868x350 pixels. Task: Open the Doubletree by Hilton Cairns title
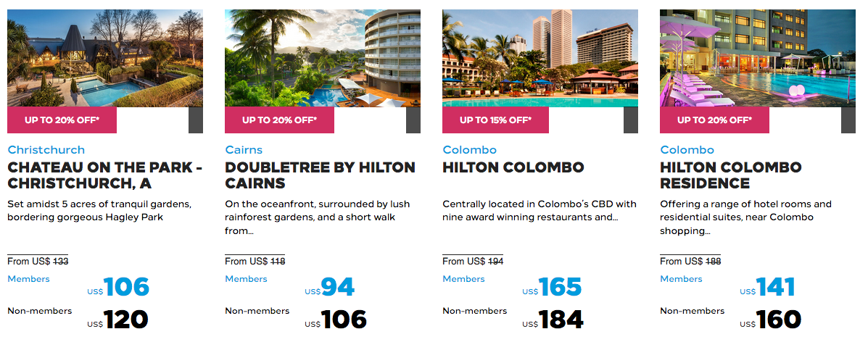(x=320, y=175)
